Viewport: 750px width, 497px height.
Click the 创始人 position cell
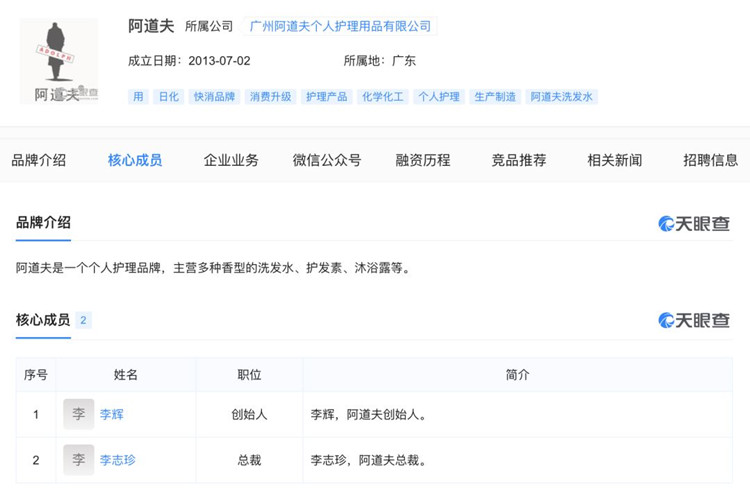(x=249, y=414)
